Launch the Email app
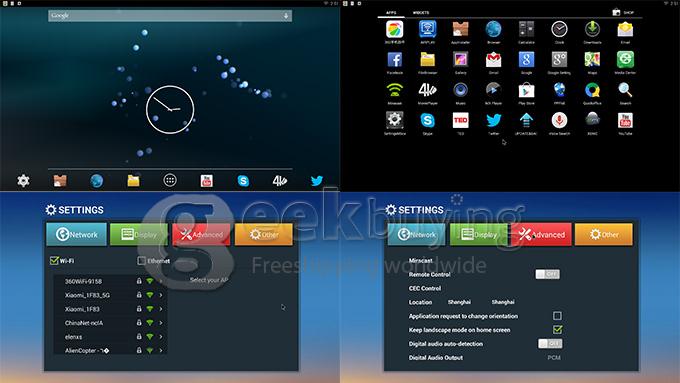This screenshot has width=680, height=383. click(x=625, y=30)
